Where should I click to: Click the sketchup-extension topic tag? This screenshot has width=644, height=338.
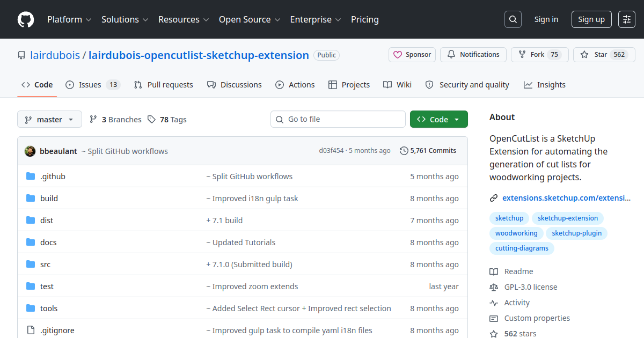(568, 218)
